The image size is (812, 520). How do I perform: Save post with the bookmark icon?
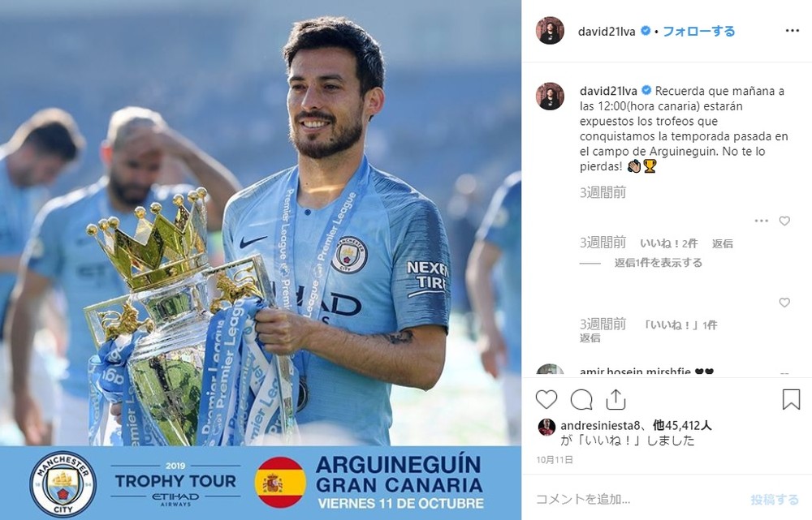click(x=791, y=399)
